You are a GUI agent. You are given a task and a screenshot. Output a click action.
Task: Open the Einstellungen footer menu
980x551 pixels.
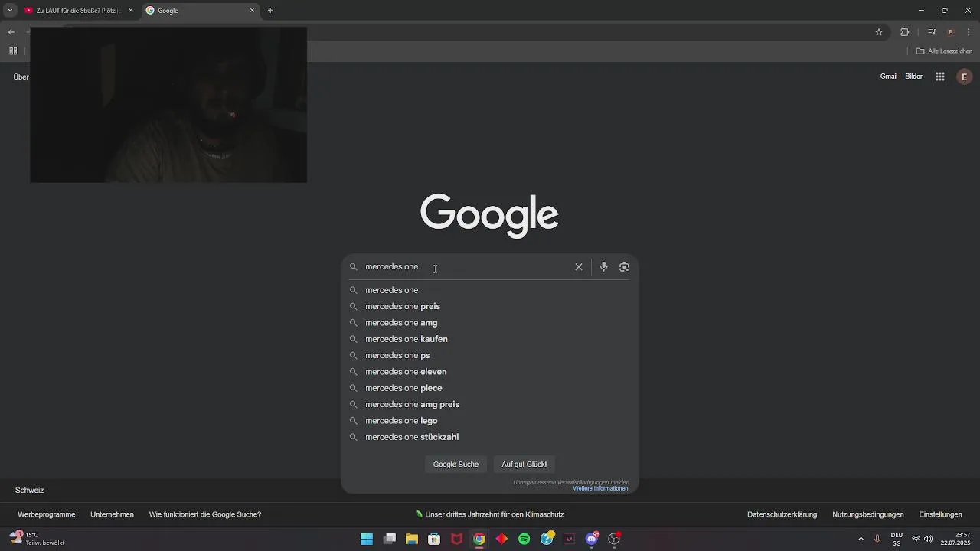click(x=940, y=514)
